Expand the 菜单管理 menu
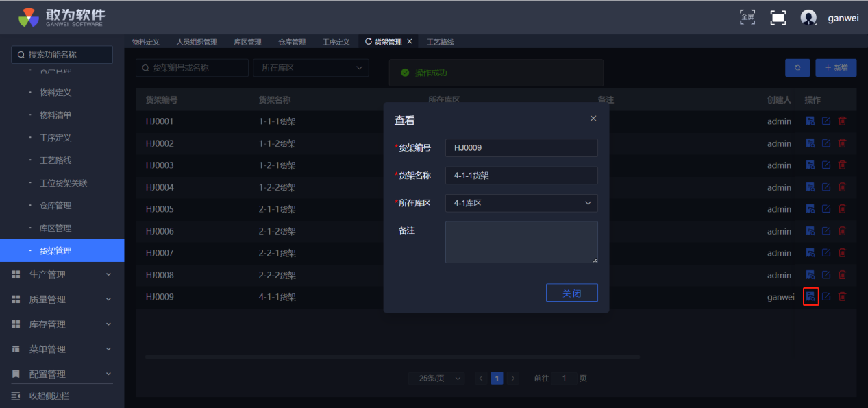868x408 pixels. coord(62,349)
